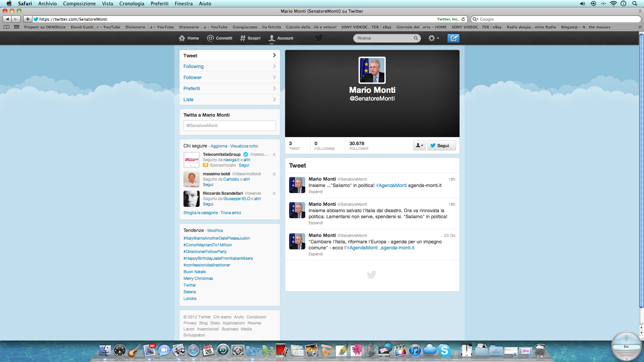Open TelecomItaliaGroup avatar thumbnail
This screenshot has width=644, height=362.
coord(192,160)
